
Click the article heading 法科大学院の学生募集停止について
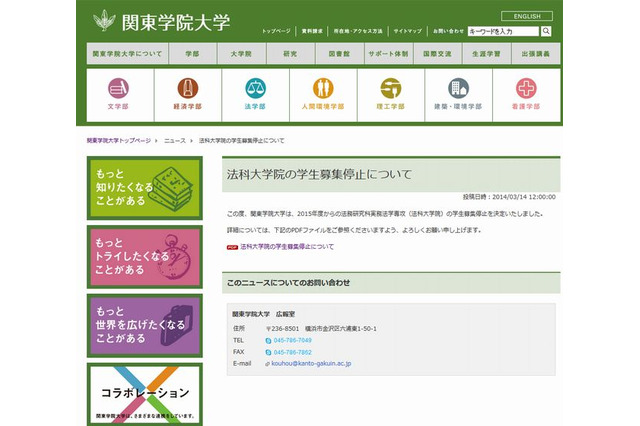click(x=319, y=175)
